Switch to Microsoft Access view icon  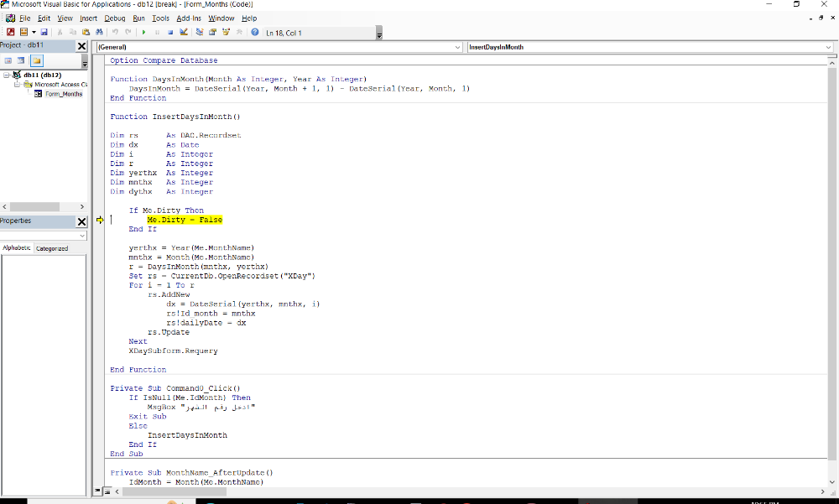(x=11, y=33)
